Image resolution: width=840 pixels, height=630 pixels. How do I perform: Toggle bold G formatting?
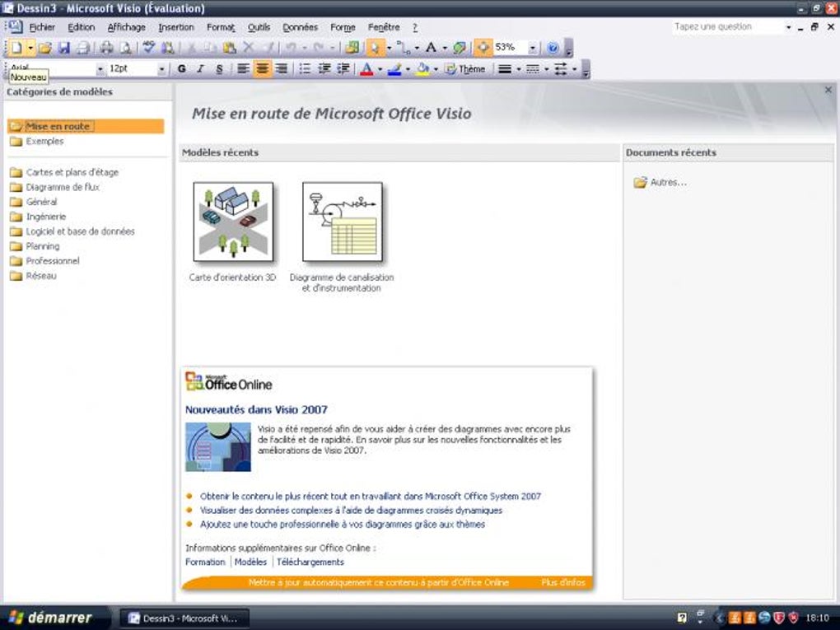tap(182, 68)
